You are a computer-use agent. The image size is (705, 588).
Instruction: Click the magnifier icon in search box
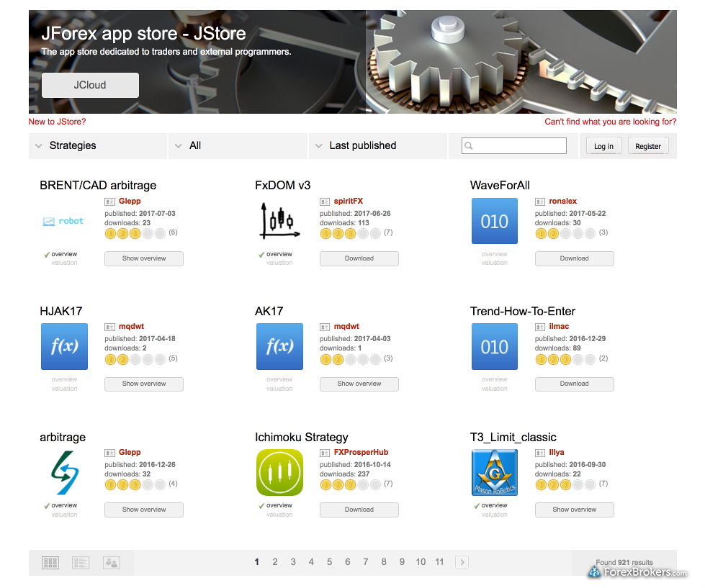[x=469, y=145]
